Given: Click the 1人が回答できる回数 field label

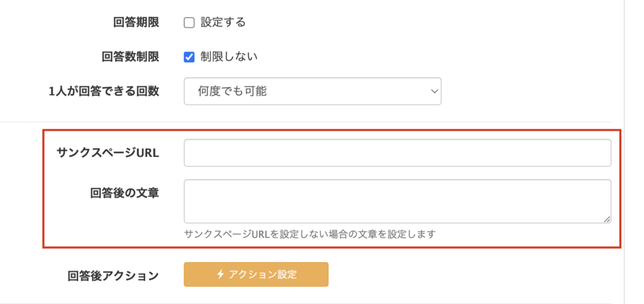Looking at the screenshot, I should click(x=104, y=91).
